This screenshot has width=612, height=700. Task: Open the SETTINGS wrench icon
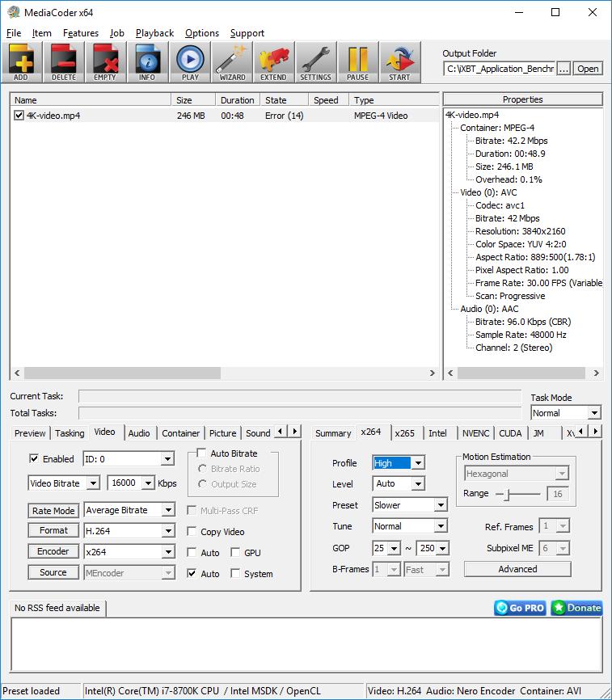point(315,62)
